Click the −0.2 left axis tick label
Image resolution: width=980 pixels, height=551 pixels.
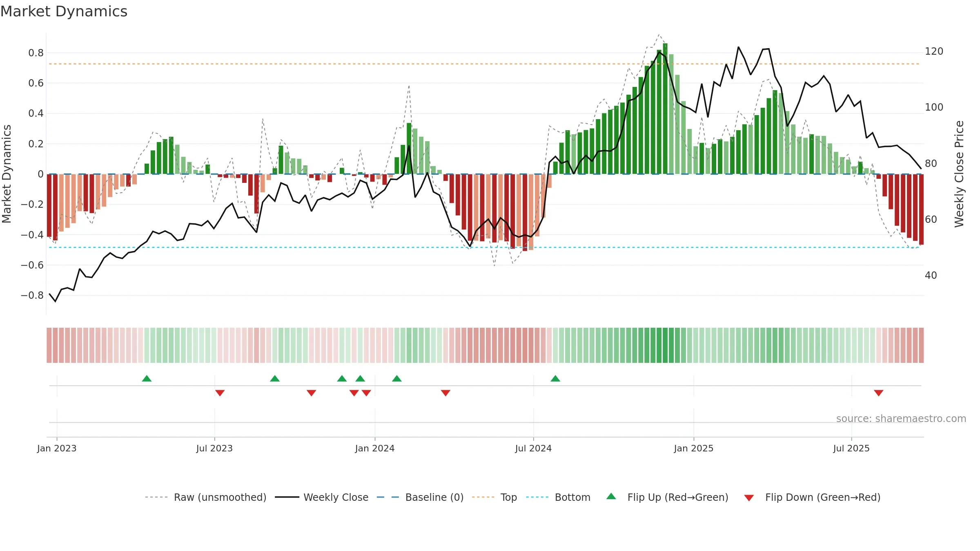(x=32, y=204)
